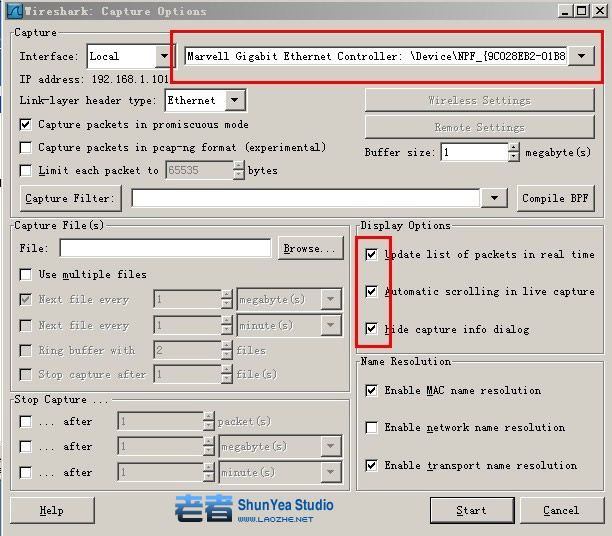Maximize the Capture Options window

pos(581,11)
